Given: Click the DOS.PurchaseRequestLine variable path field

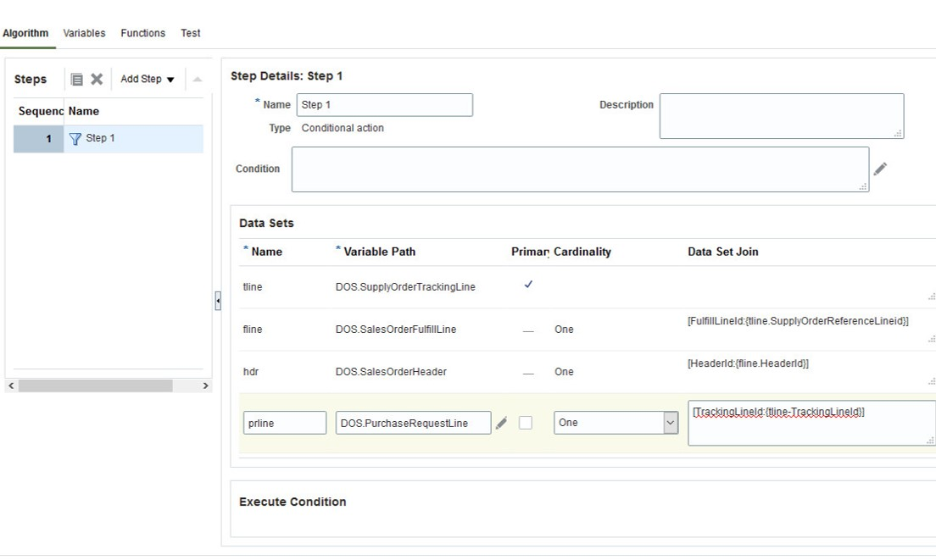Looking at the screenshot, I should [x=413, y=423].
